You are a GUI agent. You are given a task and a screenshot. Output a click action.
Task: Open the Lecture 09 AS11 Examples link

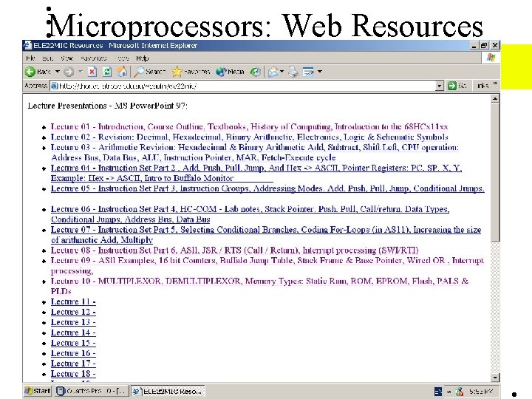point(267,266)
